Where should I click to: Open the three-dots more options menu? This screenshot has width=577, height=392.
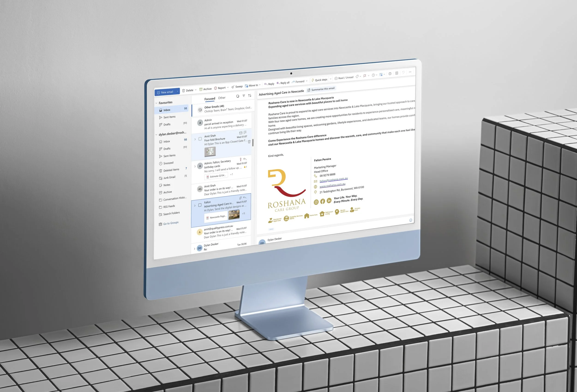pyautogui.click(x=410, y=72)
